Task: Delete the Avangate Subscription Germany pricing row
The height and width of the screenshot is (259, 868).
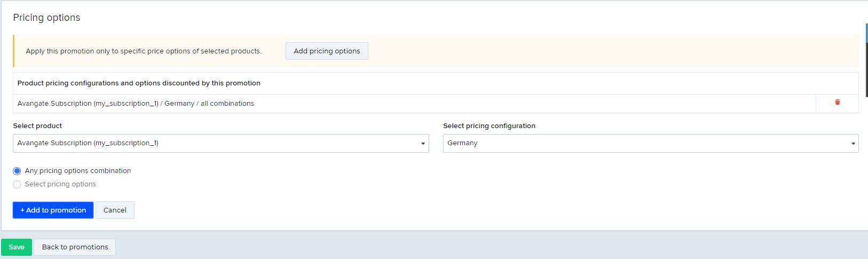Action: pos(837,102)
